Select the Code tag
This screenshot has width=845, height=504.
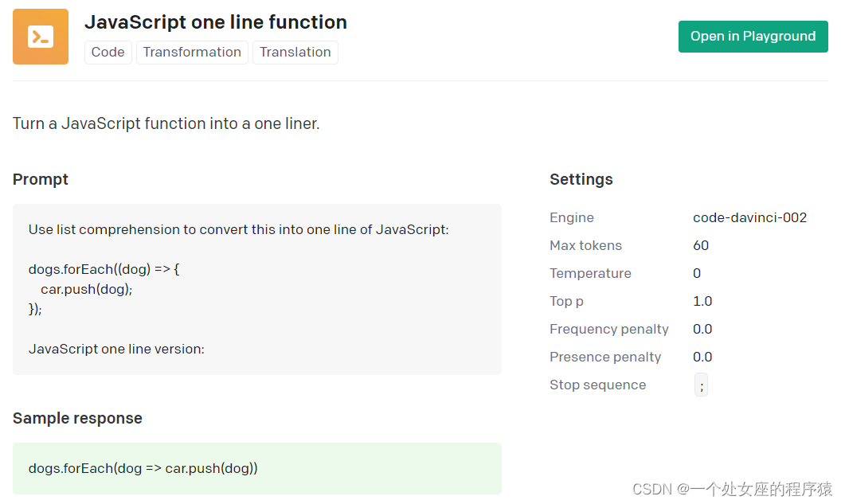[108, 53]
